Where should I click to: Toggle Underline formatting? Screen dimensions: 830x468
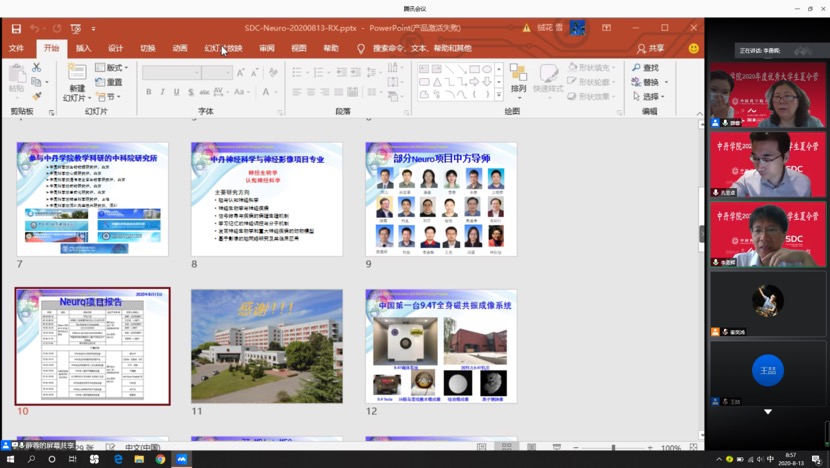(176, 92)
